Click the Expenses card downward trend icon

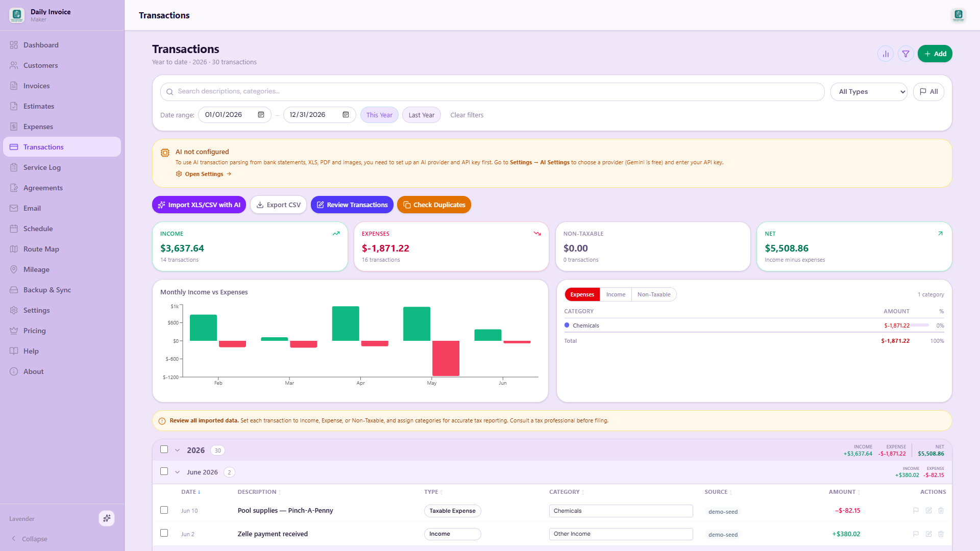point(537,234)
